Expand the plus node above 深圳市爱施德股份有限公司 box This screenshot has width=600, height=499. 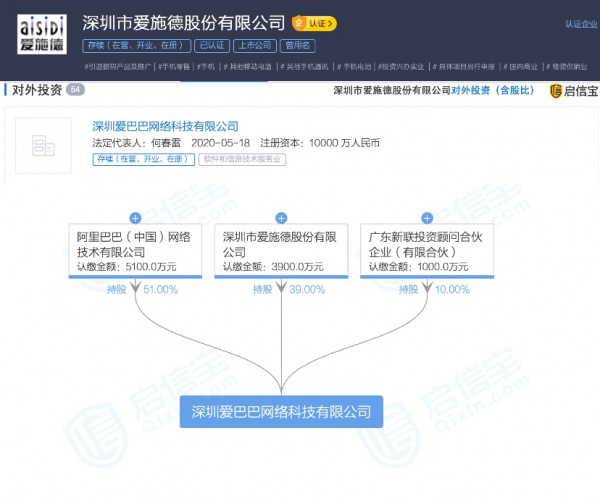pyautogui.click(x=281, y=218)
